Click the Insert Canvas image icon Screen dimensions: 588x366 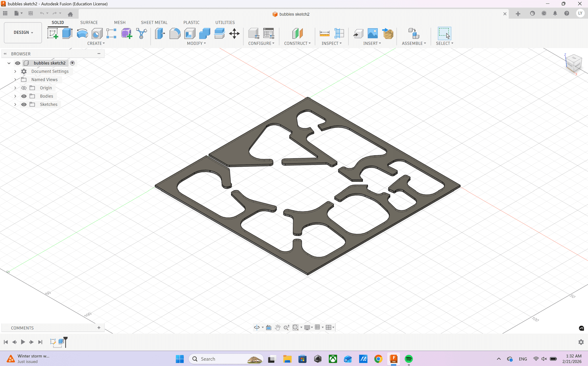(373, 33)
